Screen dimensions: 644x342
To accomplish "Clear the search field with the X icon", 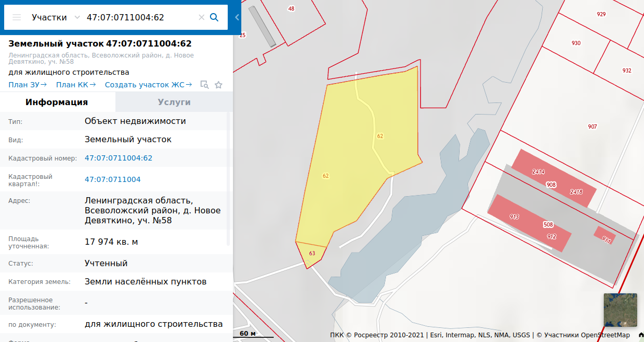I will (201, 17).
